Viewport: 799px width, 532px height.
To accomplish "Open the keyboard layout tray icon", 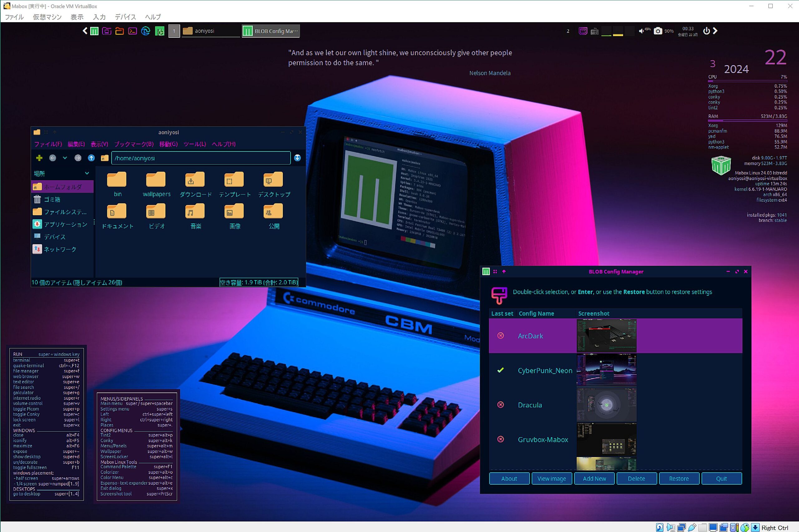I will [595, 32].
